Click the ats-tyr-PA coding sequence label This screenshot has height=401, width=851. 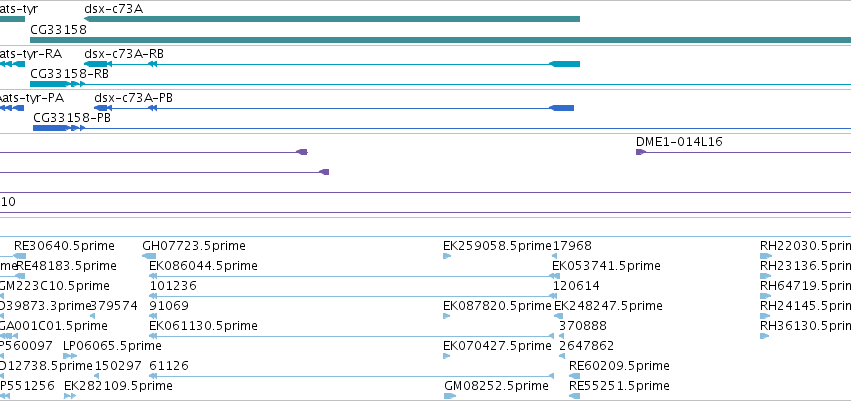pyautogui.click(x=32, y=98)
